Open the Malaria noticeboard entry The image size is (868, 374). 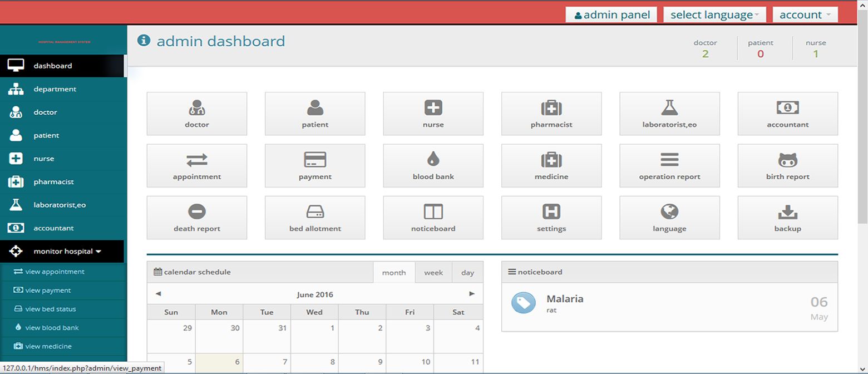565,299
